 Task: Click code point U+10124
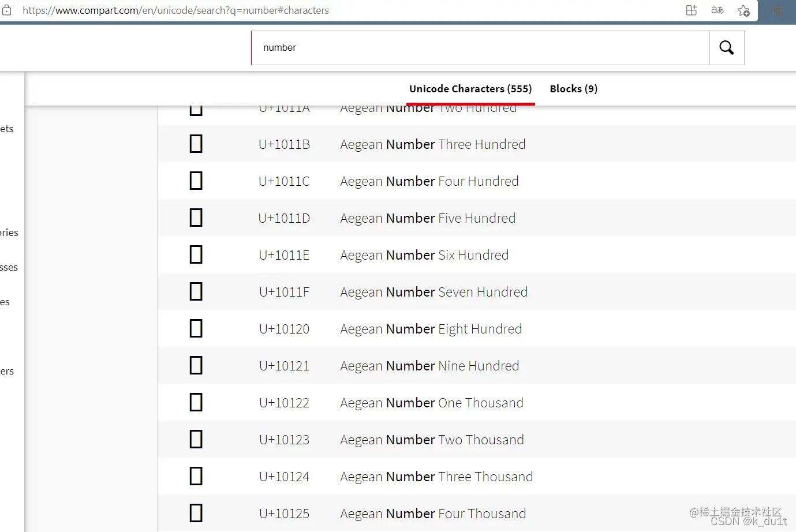tap(284, 477)
